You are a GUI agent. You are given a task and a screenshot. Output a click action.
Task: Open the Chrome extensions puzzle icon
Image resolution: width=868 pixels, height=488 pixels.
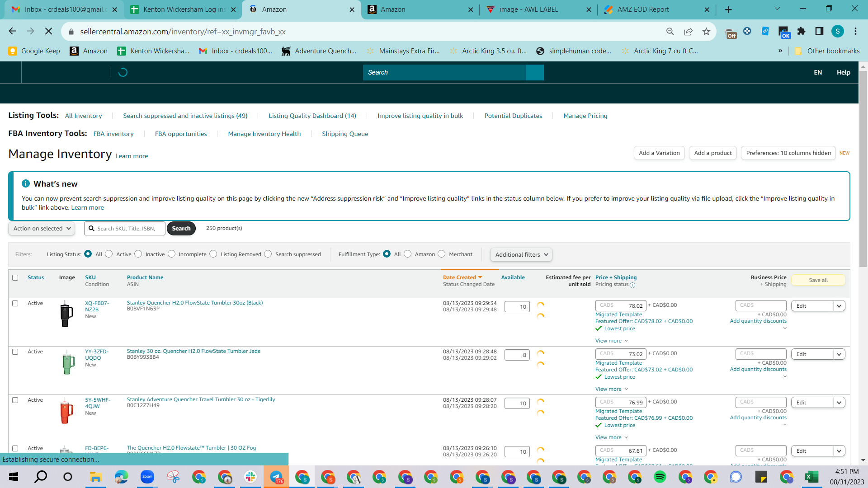pos(801,31)
